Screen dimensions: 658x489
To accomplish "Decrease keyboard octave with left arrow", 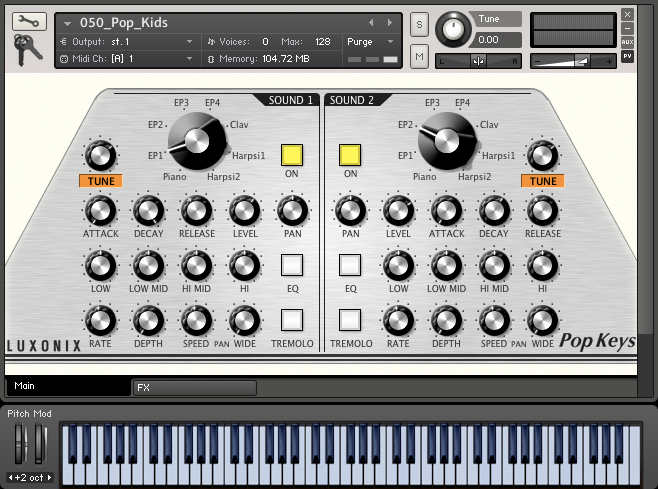I will coord(10,477).
